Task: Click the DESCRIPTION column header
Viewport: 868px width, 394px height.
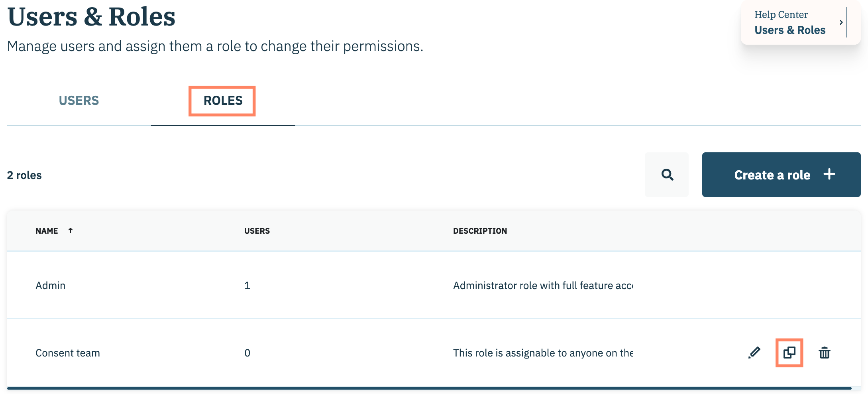Action: [480, 231]
